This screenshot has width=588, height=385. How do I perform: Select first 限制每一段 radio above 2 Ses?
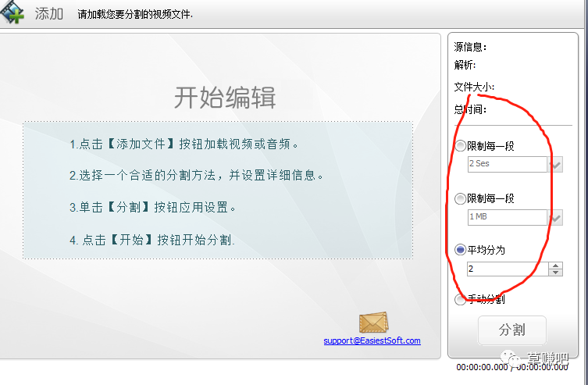(x=460, y=145)
